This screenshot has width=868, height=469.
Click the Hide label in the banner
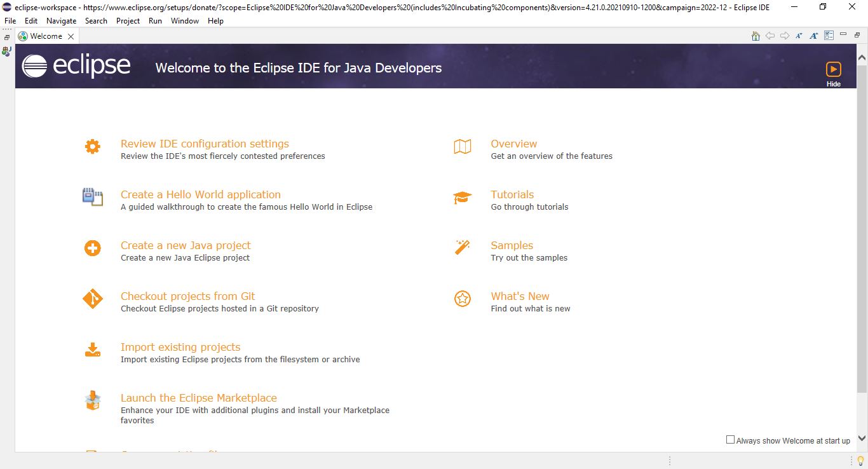tap(834, 84)
